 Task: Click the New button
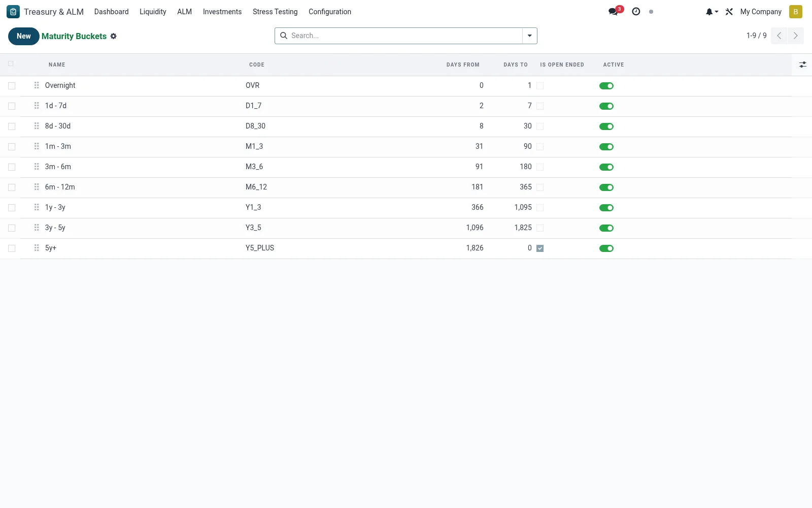[x=23, y=36]
